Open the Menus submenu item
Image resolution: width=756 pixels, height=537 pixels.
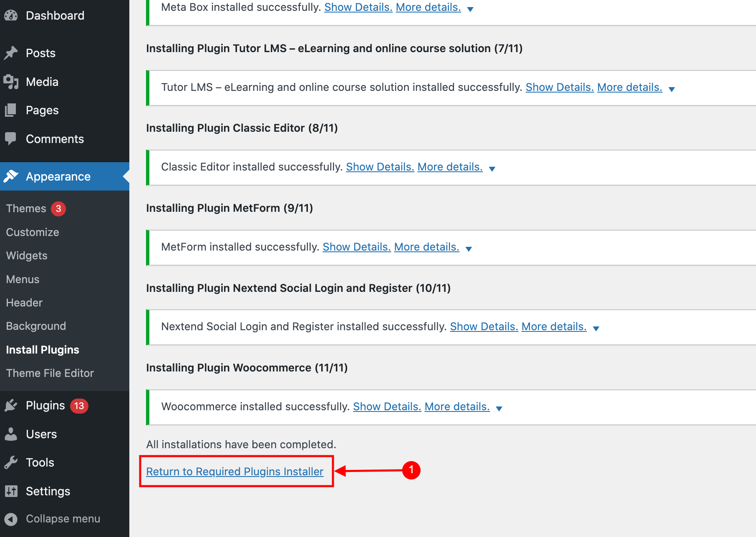23,279
